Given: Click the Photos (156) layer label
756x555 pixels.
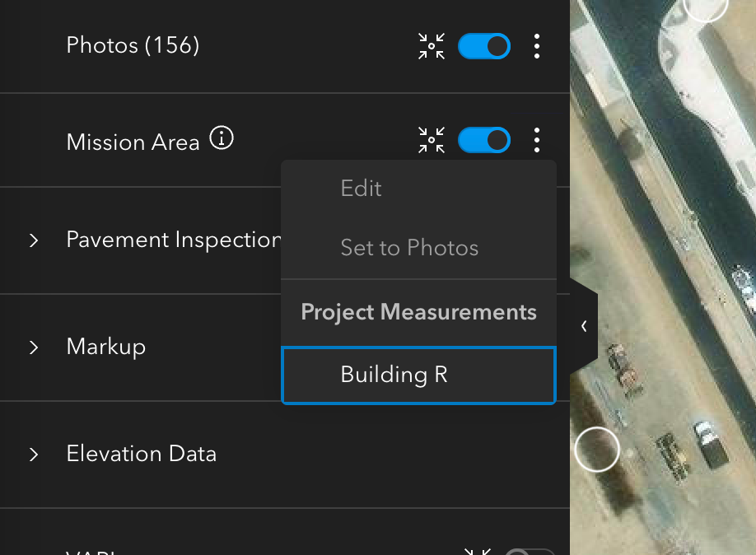Looking at the screenshot, I should coord(133,45).
